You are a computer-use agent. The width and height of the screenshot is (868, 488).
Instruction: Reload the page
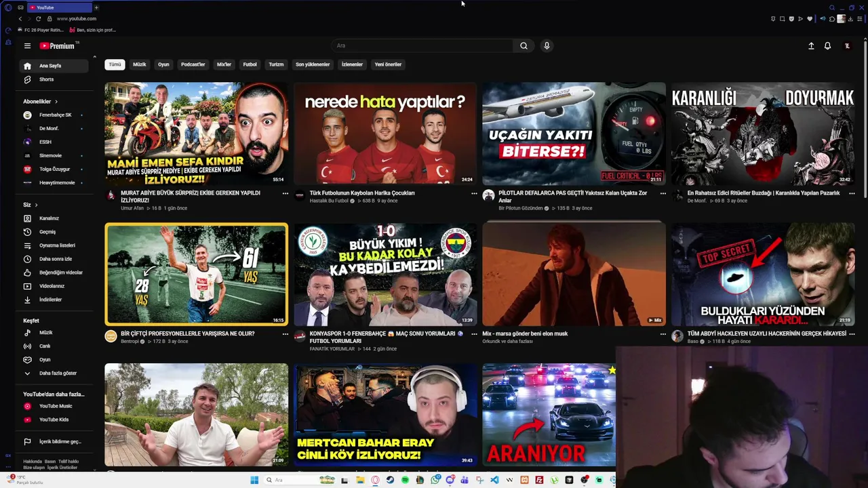pos(38,19)
